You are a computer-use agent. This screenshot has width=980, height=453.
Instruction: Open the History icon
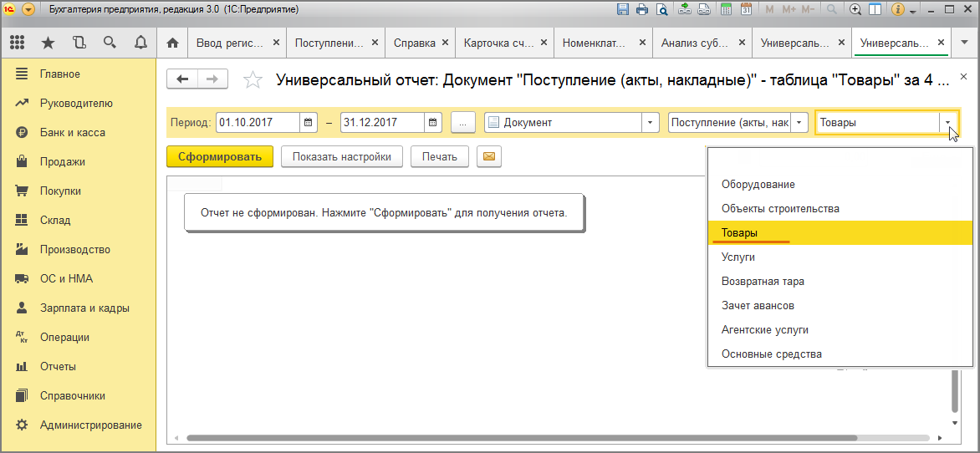tap(78, 43)
